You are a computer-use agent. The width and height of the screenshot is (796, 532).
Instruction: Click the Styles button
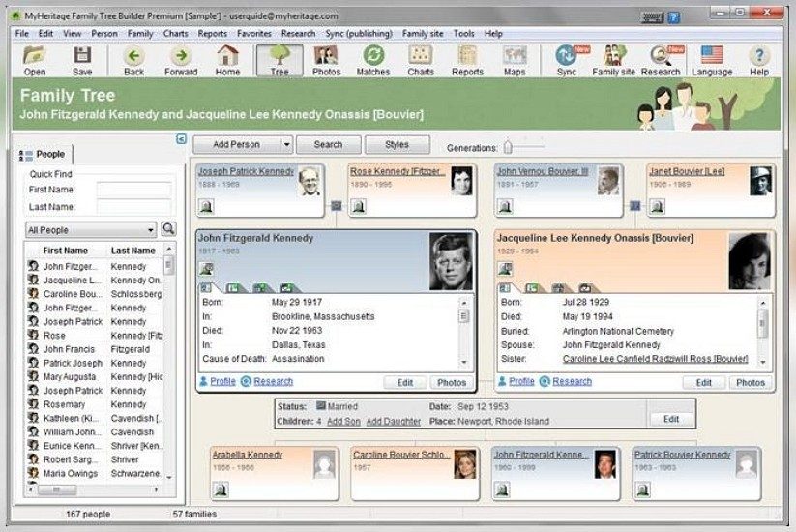tap(397, 145)
